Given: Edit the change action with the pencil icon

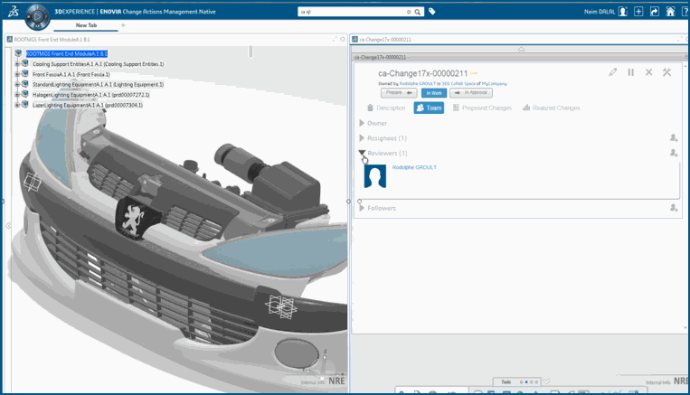Looking at the screenshot, I should click(x=613, y=72).
